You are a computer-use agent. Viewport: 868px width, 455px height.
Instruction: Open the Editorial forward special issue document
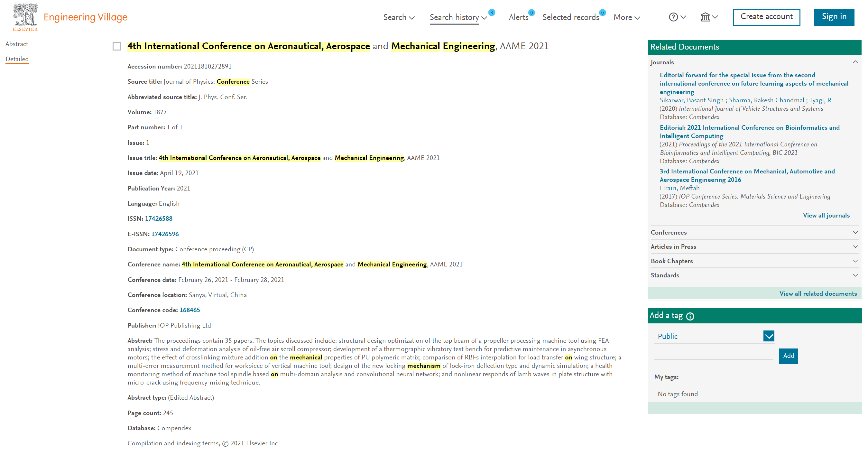pyautogui.click(x=753, y=83)
